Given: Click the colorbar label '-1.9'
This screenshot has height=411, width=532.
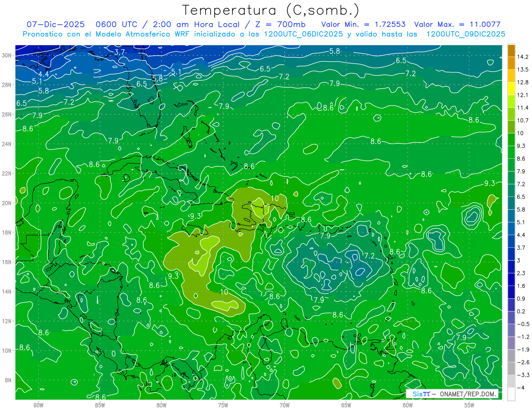Looking at the screenshot, I should click(x=523, y=349).
